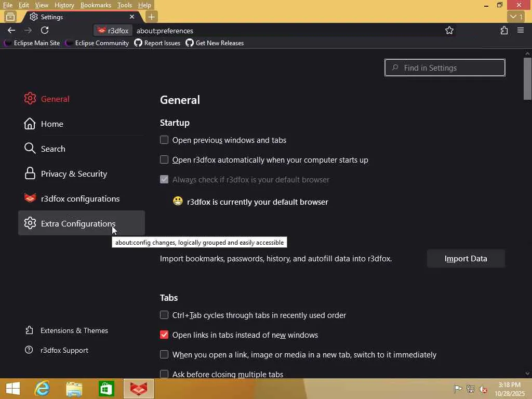Open the Firefox View icon left of tabs
The width and height of the screenshot is (532, 399).
(x=10, y=17)
